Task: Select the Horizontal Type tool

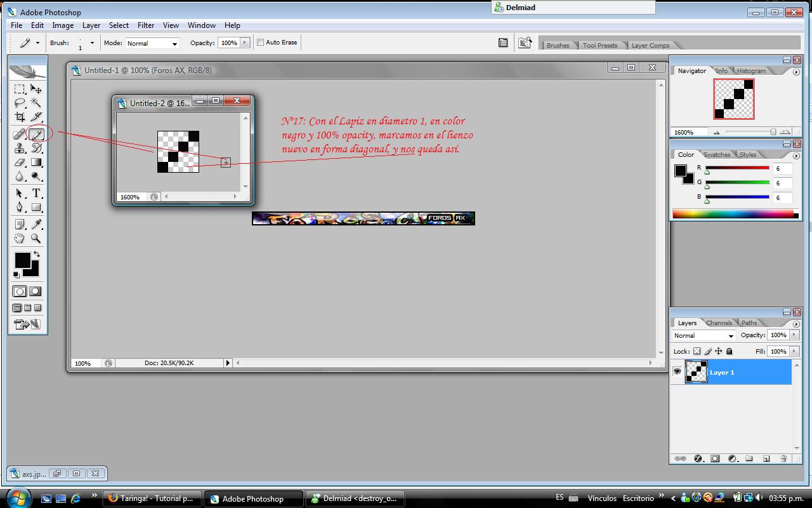Action: pos(36,193)
